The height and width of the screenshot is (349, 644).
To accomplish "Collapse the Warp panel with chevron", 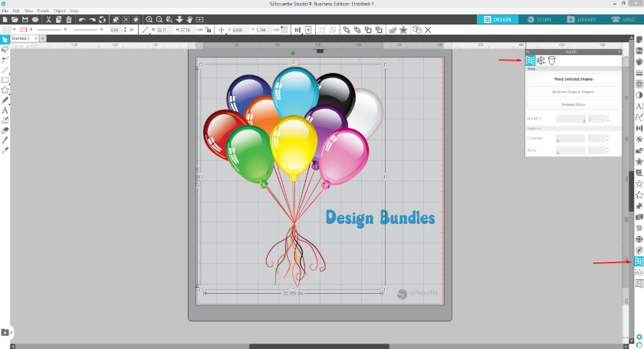I will [527, 52].
